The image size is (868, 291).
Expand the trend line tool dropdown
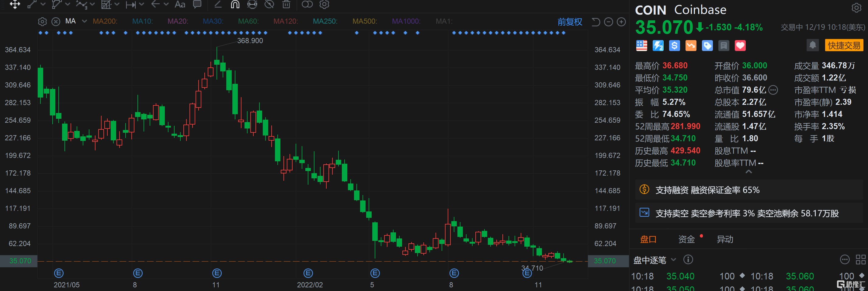click(x=43, y=4)
